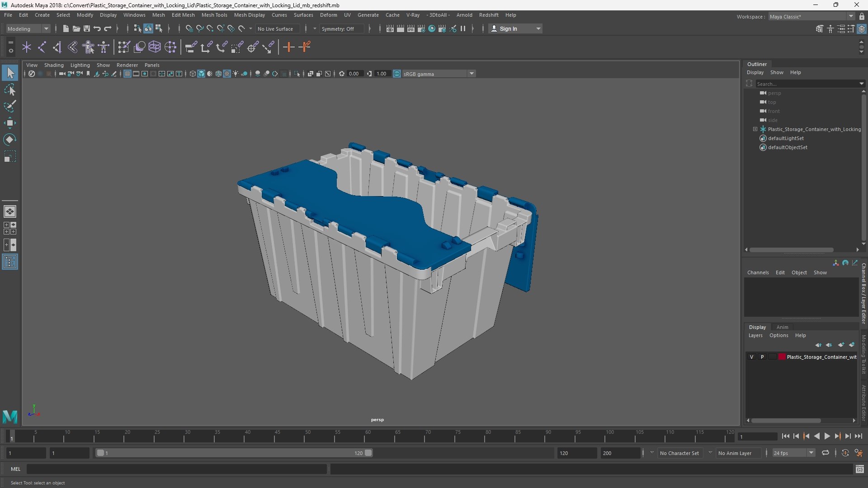Open the Sign In dropdown
This screenshot has width=868, height=488.
[x=516, y=28]
